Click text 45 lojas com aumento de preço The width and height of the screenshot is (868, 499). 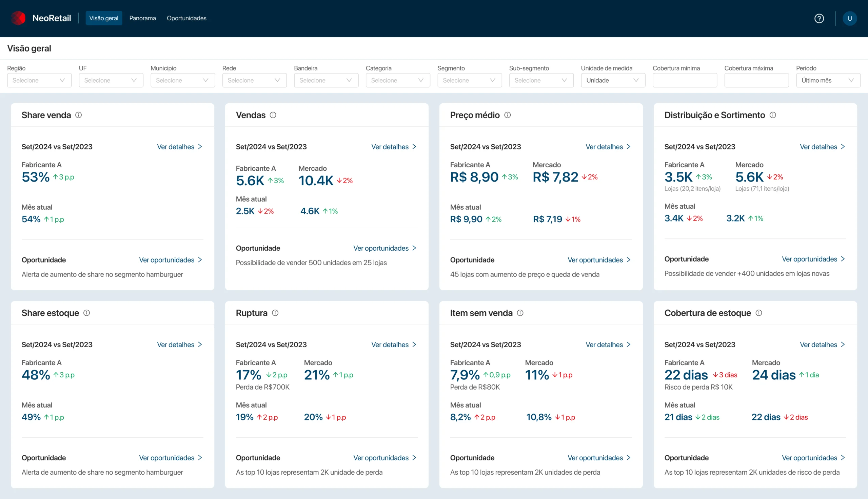point(525,274)
